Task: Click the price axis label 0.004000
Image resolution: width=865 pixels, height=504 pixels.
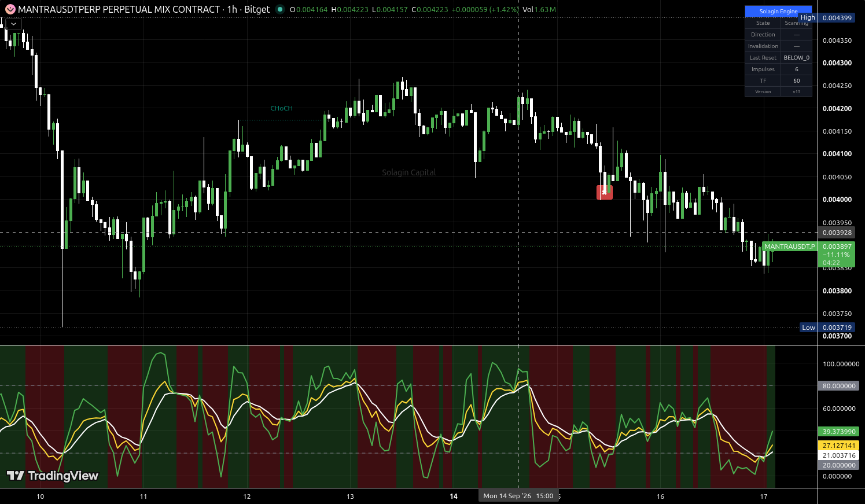Action: (837, 200)
